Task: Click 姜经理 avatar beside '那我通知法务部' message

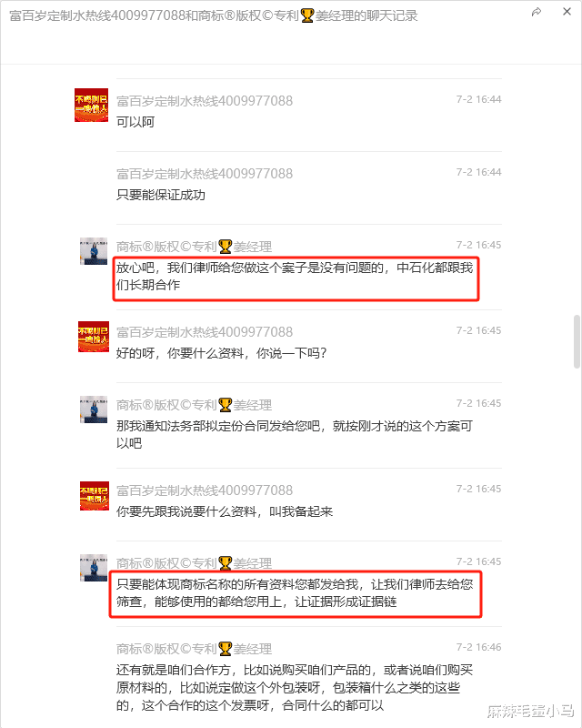Action: click(x=94, y=409)
